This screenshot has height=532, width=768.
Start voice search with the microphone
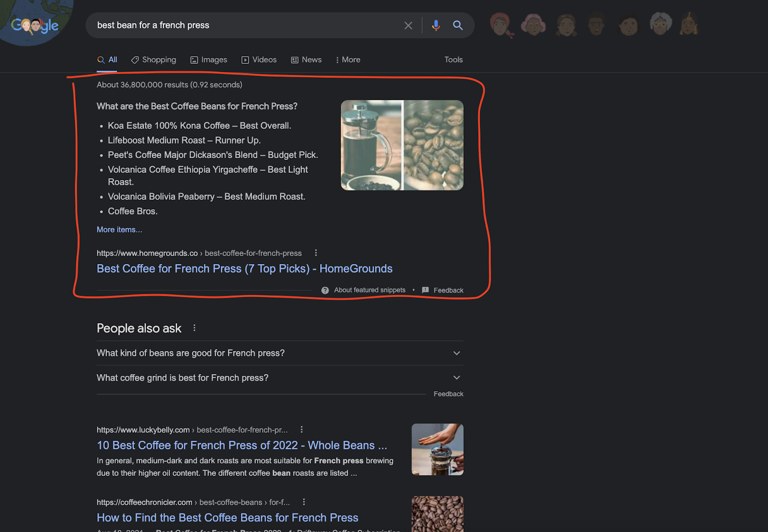point(436,25)
